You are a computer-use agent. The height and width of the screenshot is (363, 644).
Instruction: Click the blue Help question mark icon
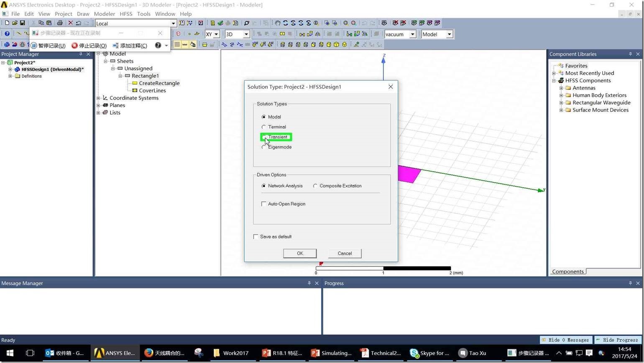click(7, 34)
